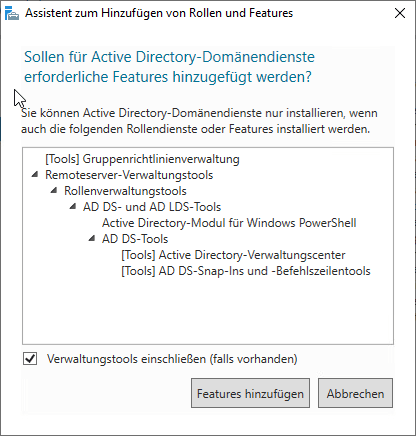Select AD DS-Snap-Ins und -Befehlszeilentools item
The image size is (416, 436).
[x=246, y=271]
